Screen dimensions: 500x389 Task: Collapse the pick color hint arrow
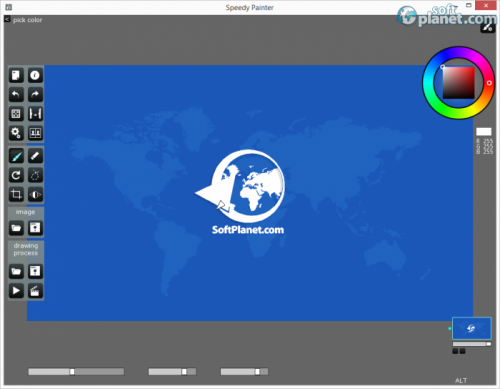7,19
